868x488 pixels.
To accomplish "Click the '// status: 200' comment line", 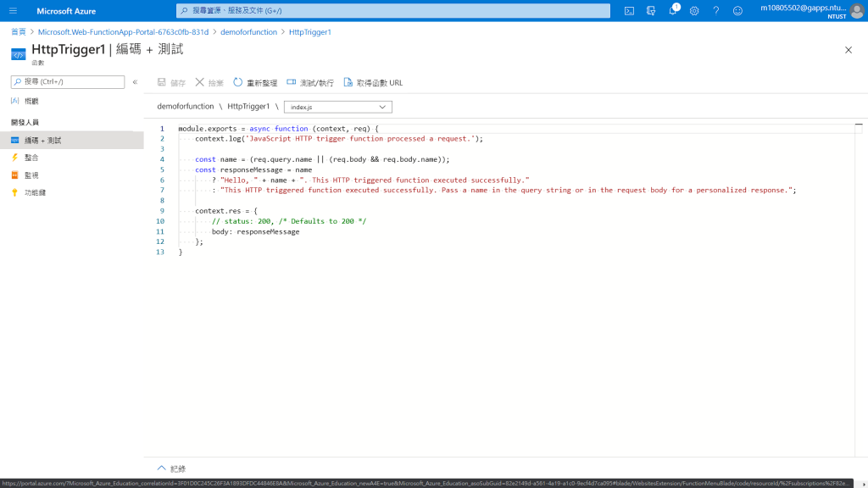I will 289,221.
